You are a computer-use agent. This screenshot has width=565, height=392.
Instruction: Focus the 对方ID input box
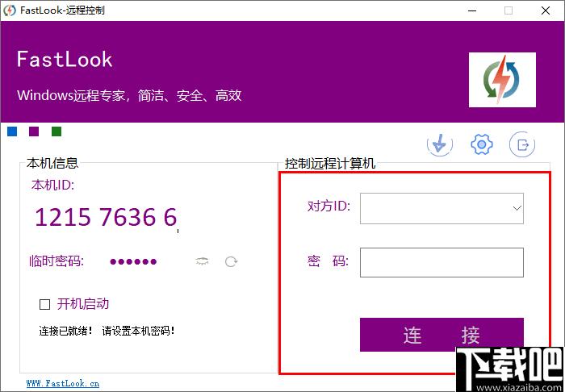(442, 208)
